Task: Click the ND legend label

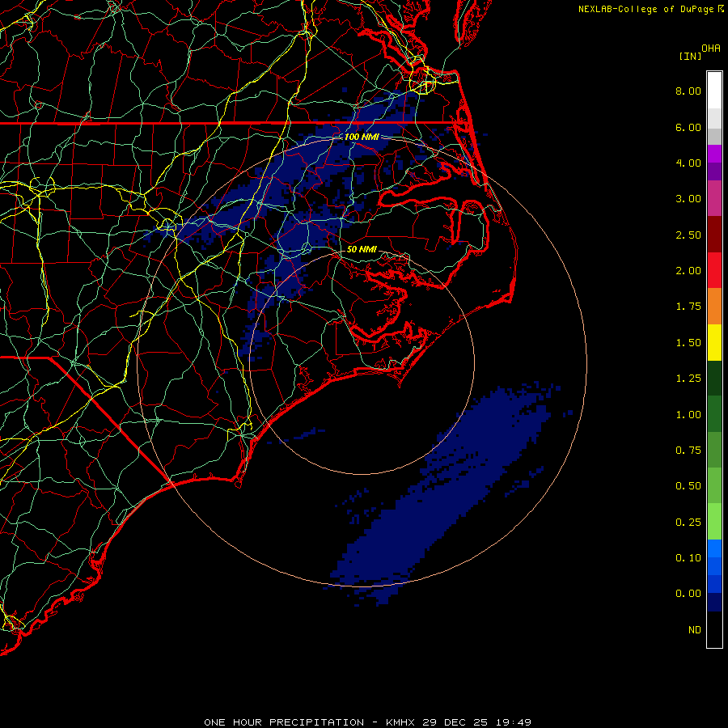Action: point(695,630)
